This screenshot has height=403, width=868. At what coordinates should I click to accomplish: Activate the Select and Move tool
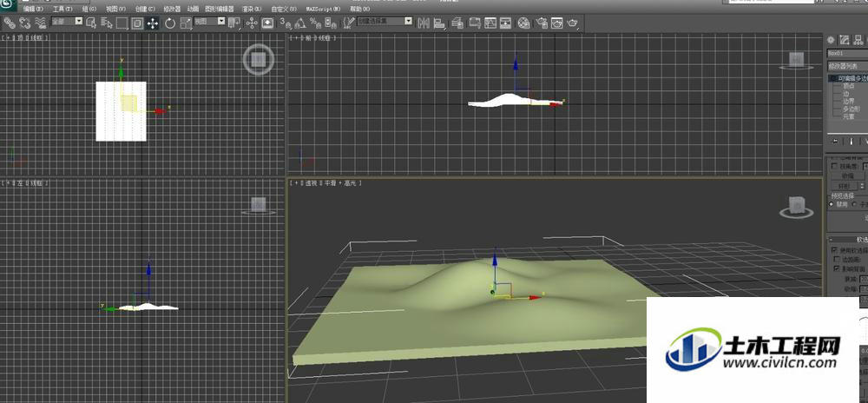tap(153, 23)
